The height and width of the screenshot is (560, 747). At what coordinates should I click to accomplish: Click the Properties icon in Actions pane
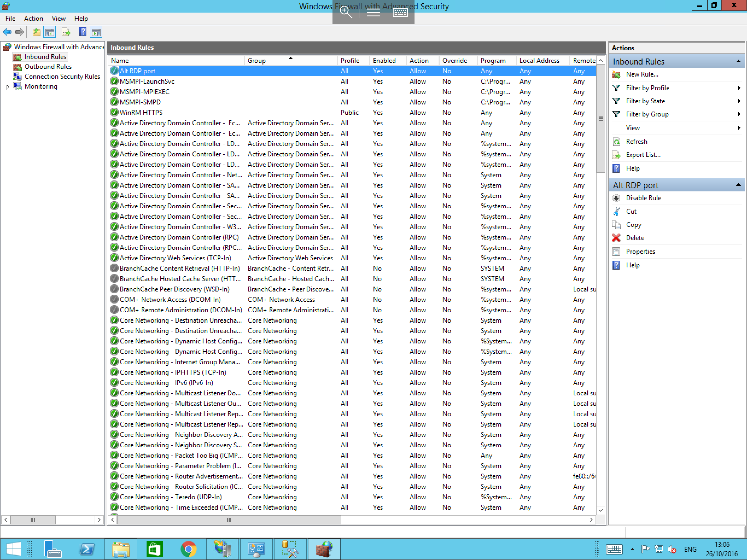[616, 252]
